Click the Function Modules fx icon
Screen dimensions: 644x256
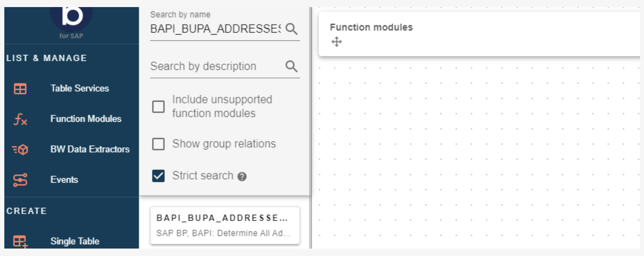tap(20, 119)
